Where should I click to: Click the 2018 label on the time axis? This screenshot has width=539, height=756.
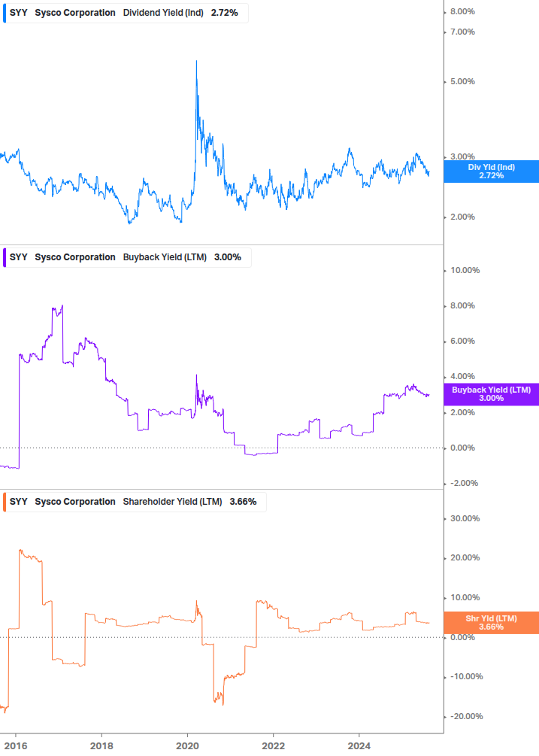[101, 746]
